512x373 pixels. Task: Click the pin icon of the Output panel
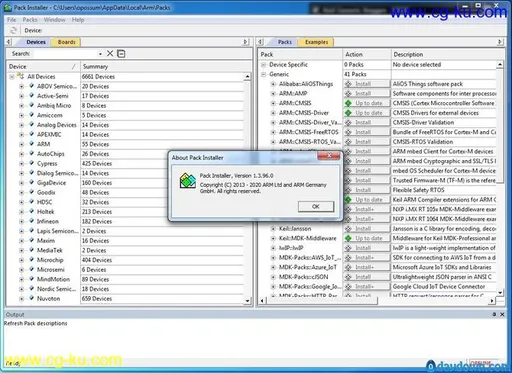[x=494, y=314]
